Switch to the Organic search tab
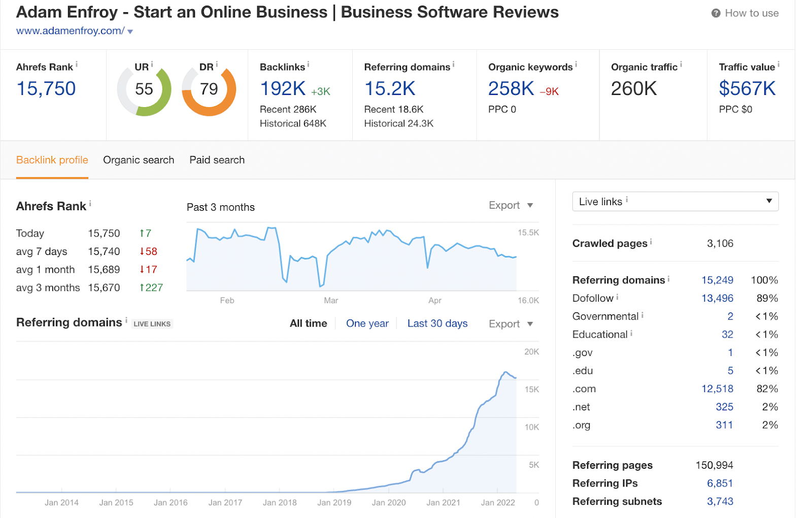The height and width of the screenshot is (518, 812). tap(139, 160)
